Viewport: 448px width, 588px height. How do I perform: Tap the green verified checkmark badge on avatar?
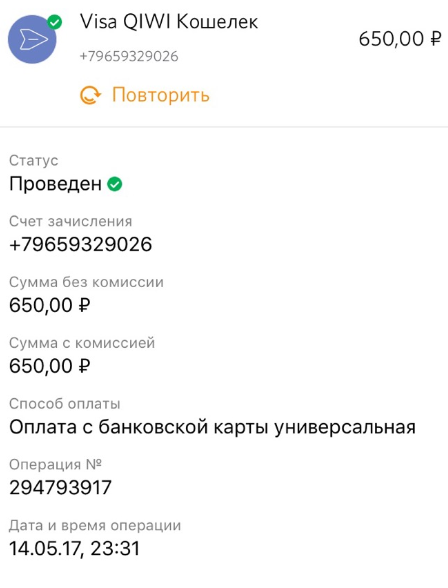tap(55, 22)
